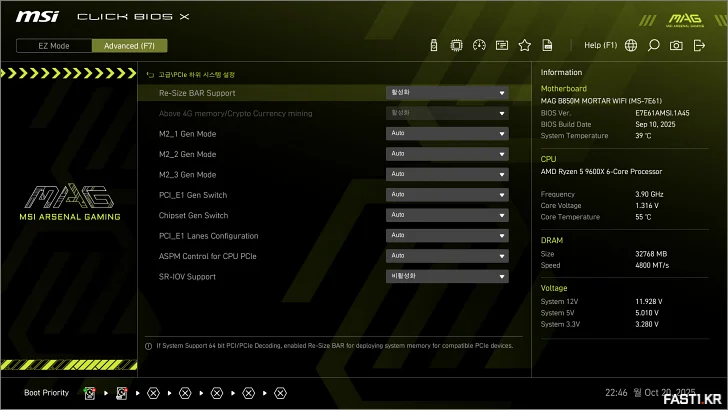Screen dimensions: 728x410
Task: Select the M2_3 Gen Mode label
Action: pos(188,175)
